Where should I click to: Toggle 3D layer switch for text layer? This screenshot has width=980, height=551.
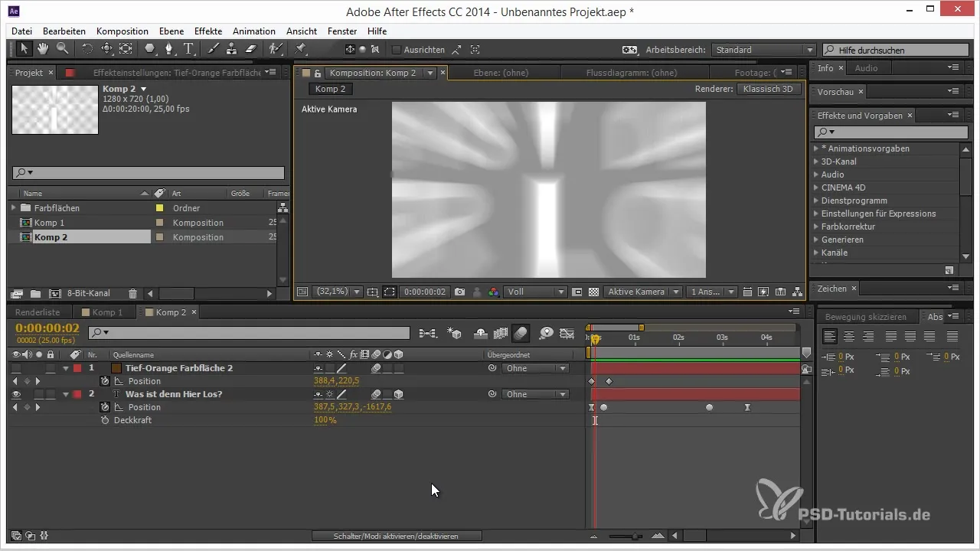(x=398, y=394)
